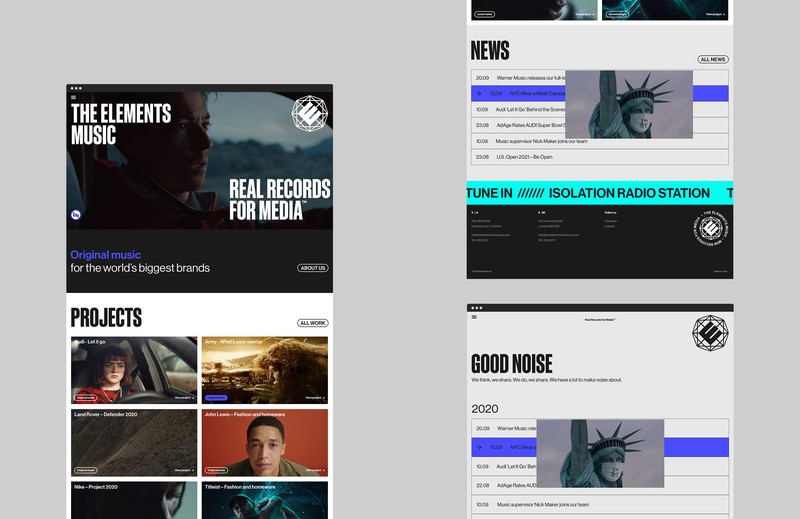Image resolution: width=800 pixels, height=519 pixels.
Task: Open Instagram link in the footer
Action: [x=610, y=220]
